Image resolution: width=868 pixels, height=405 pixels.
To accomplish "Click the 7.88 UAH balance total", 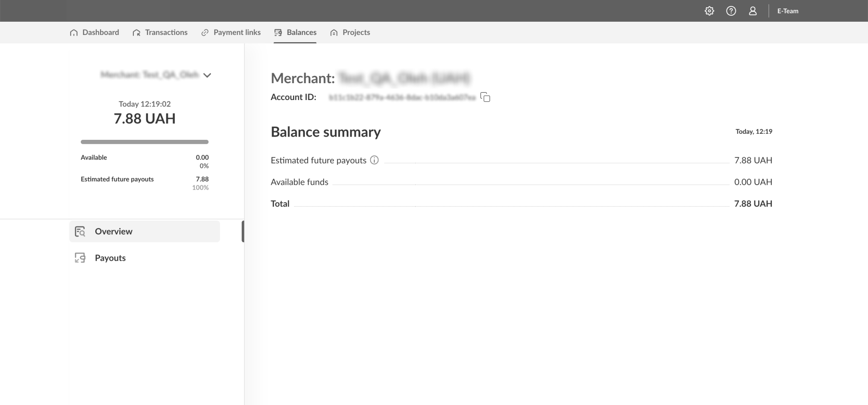I will click(144, 119).
